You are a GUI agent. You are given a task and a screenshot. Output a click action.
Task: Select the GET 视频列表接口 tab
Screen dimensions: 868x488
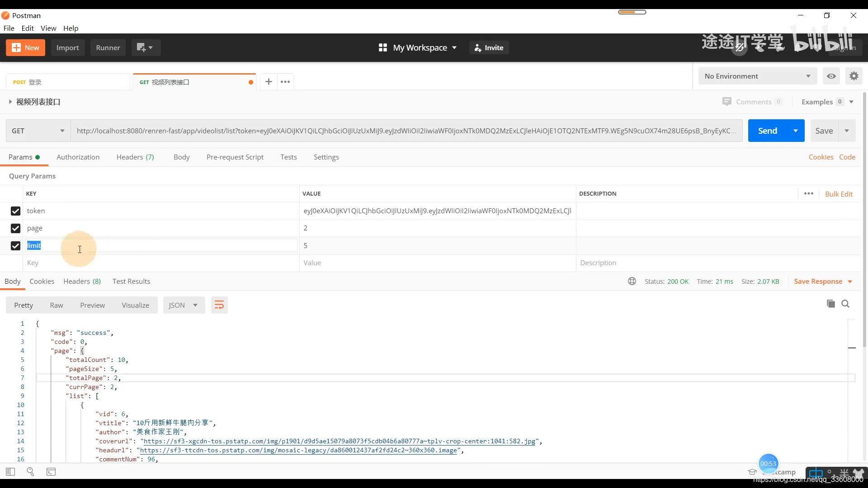[x=194, y=82]
